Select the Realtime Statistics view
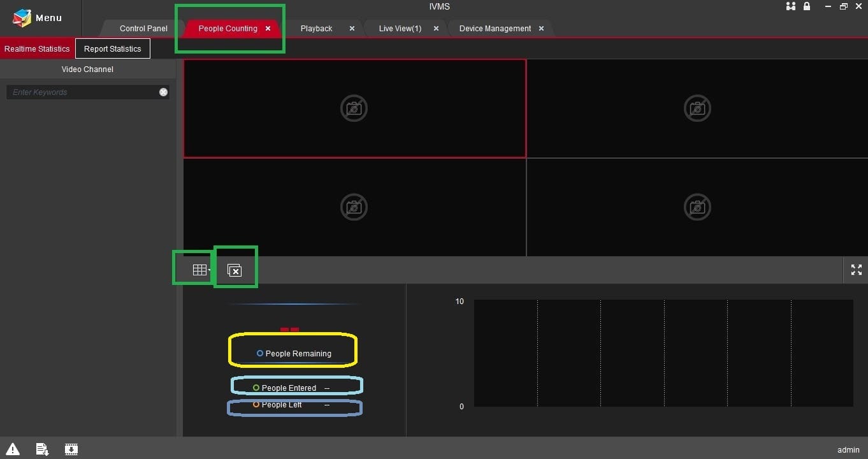The height and width of the screenshot is (459, 868). [36, 48]
